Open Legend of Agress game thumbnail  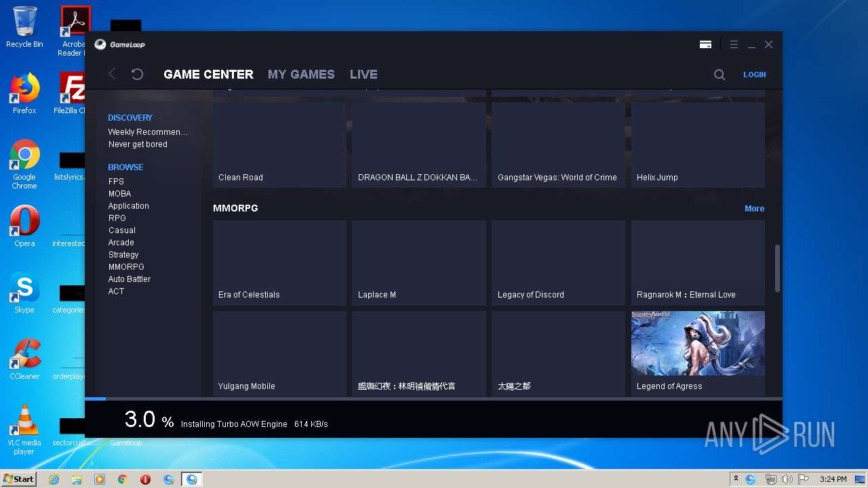click(698, 343)
